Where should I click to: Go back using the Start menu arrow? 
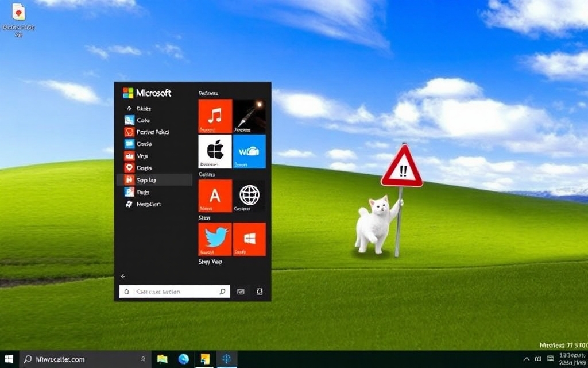(x=123, y=277)
